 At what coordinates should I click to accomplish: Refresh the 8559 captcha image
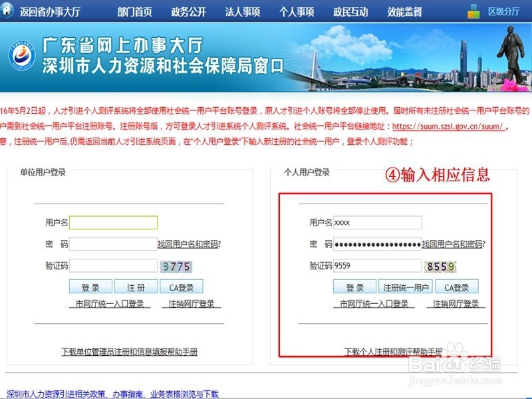pyautogui.click(x=440, y=267)
